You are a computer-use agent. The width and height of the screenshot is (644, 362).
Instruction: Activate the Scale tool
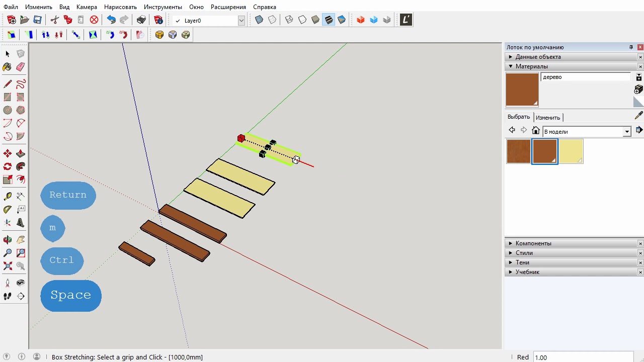pos(8,179)
